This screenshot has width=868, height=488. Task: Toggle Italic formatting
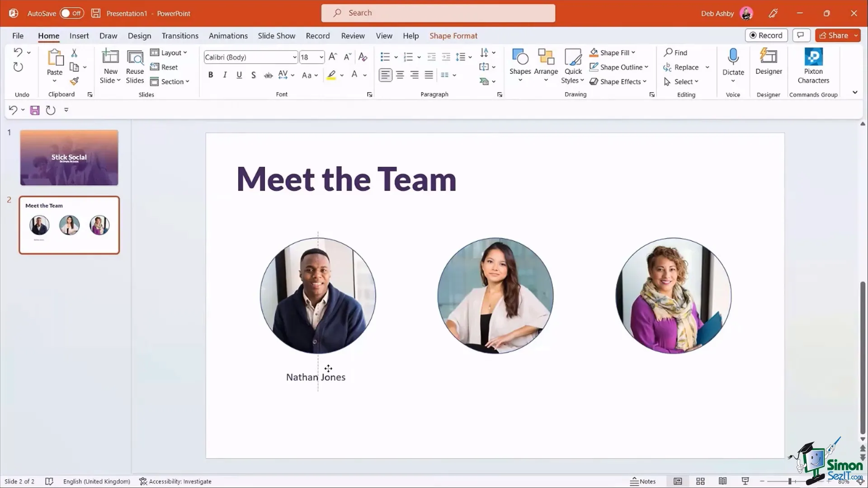tap(225, 75)
